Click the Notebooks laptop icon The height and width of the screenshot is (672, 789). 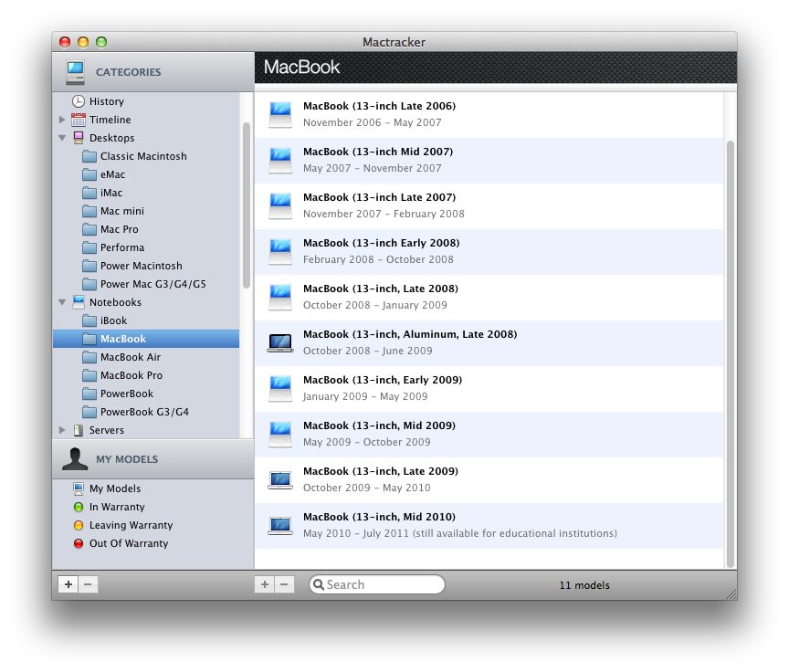pyautogui.click(x=78, y=302)
